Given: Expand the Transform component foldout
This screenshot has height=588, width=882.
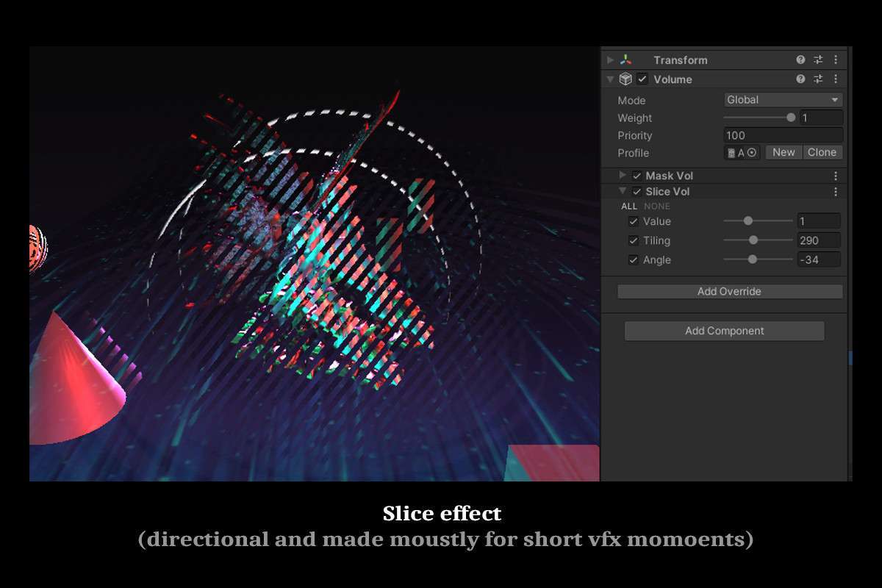Looking at the screenshot, I should click(x=610, y=60).
